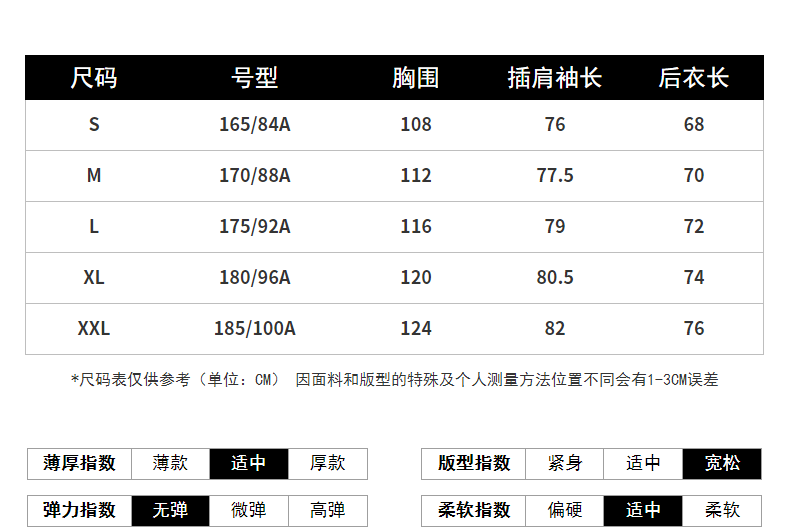This screenshot has height=527, width=790.
Task: Select 紧身 fit option
Action: tap(565, 464)
